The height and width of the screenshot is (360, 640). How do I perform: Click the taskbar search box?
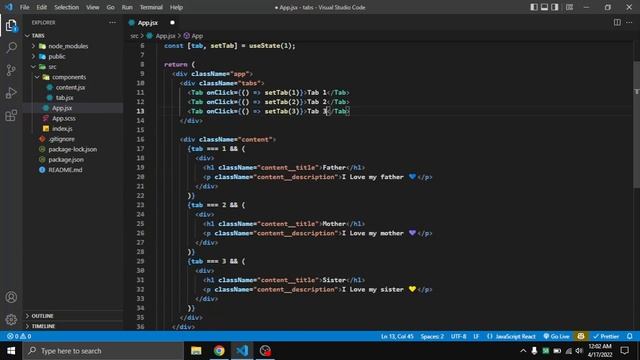tap(103, 351)
